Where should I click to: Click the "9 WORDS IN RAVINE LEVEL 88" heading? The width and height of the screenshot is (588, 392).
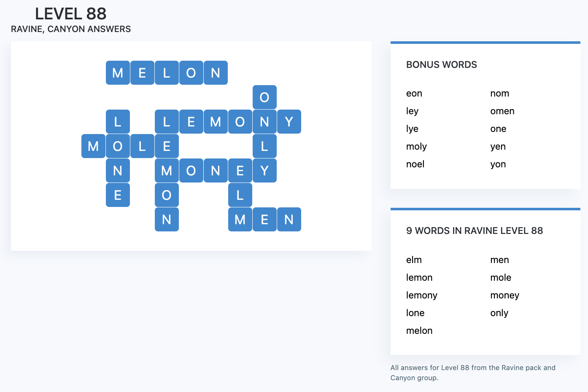point(474,231)
